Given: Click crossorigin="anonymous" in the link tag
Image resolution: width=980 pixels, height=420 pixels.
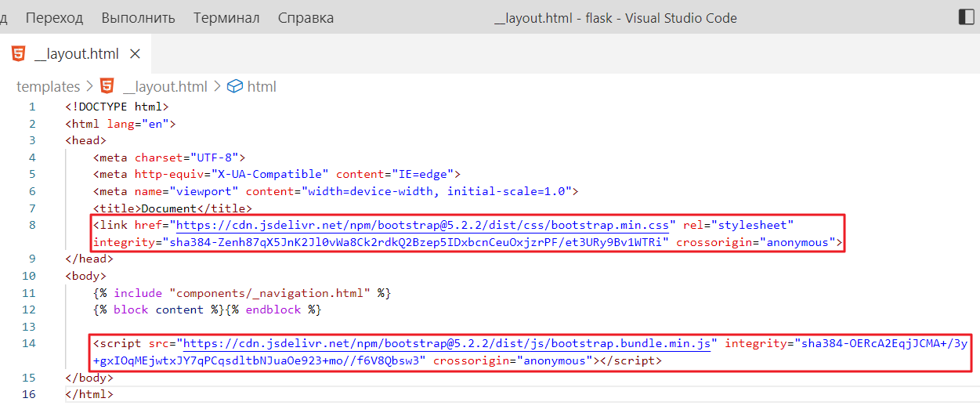Looking at the screenshot, I should tap(756, 242).
